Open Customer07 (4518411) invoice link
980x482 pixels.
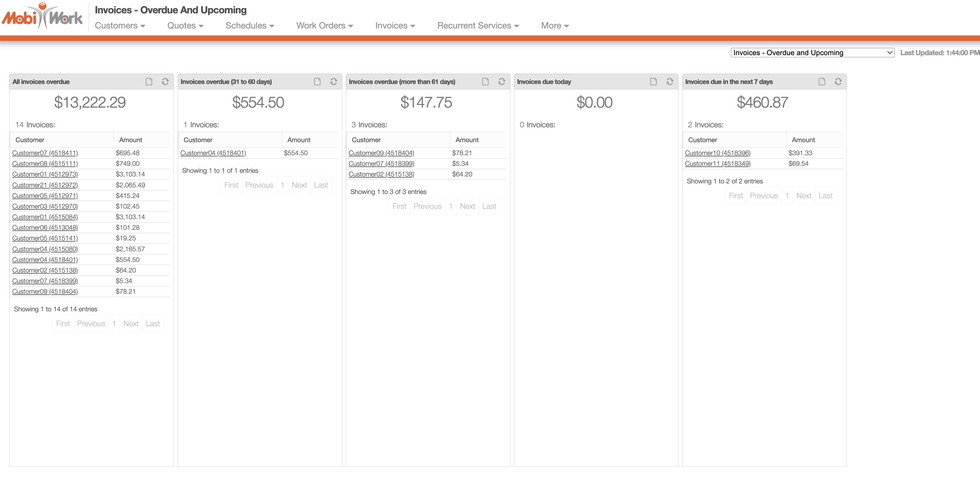(45, 153)
